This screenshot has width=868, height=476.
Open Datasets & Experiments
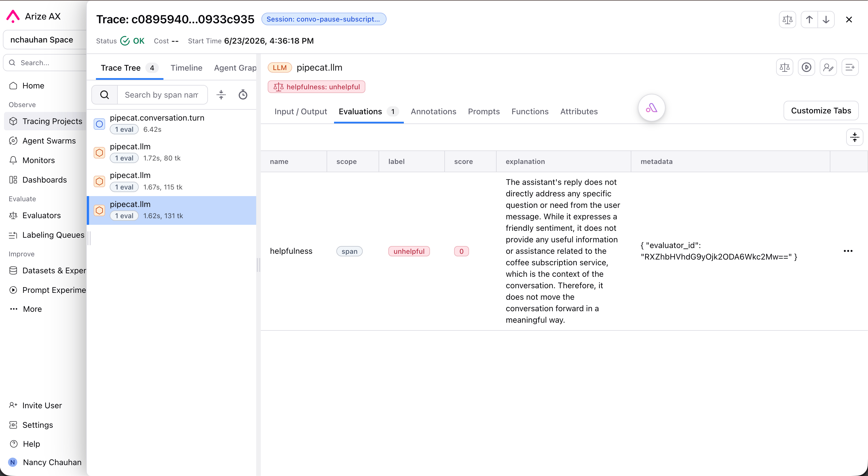45,270
